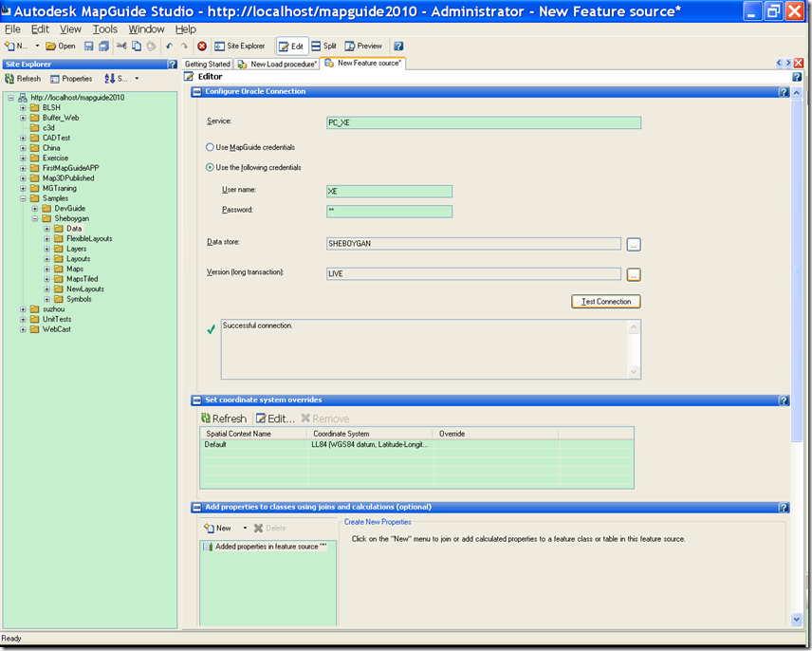This screenshot has width=812, height=651.
Task: Click Edit in coordinate system overrides
Action: 275,418
